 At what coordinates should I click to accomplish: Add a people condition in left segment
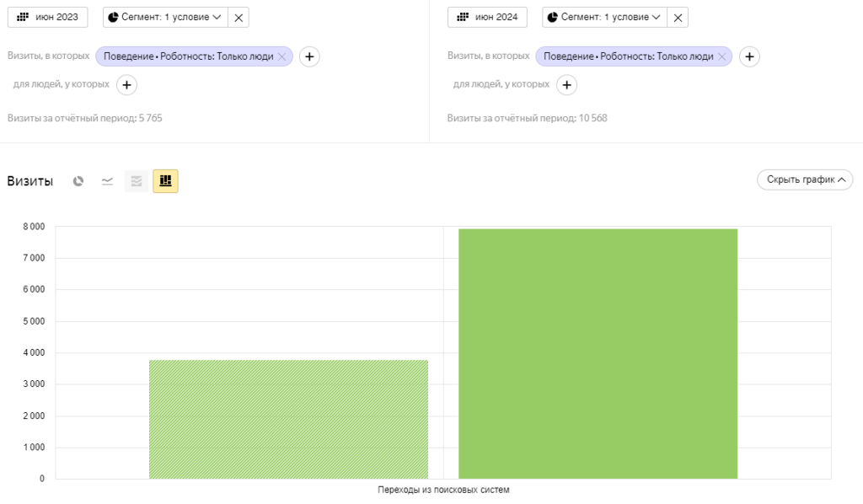tap(126, 84)
